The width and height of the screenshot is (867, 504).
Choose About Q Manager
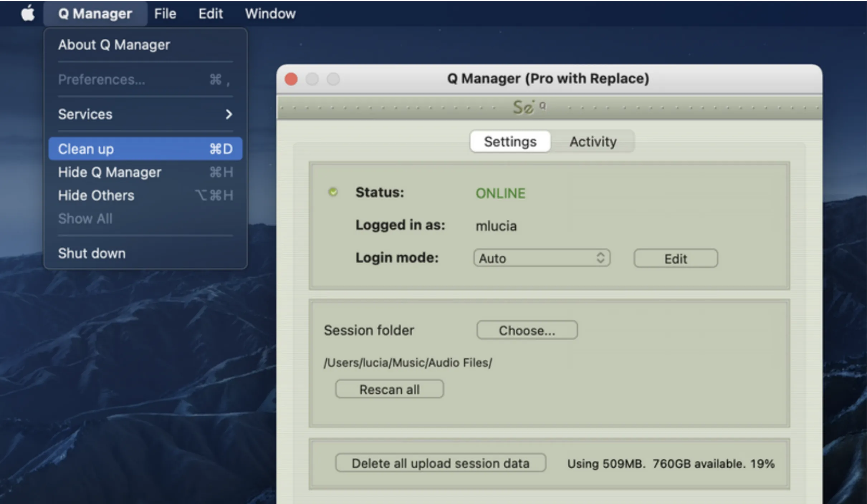(145, 45)
